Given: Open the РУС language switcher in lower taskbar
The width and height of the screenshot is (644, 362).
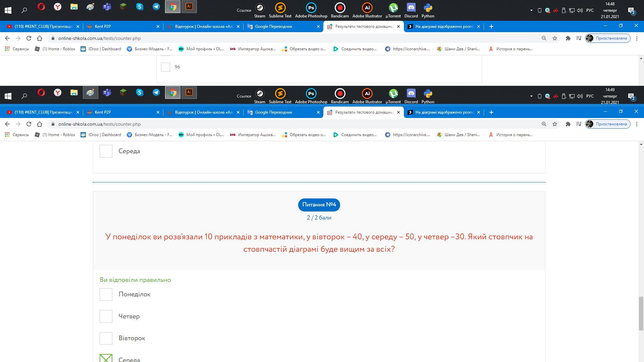Looking at the screenshot, I should [590, 96].
